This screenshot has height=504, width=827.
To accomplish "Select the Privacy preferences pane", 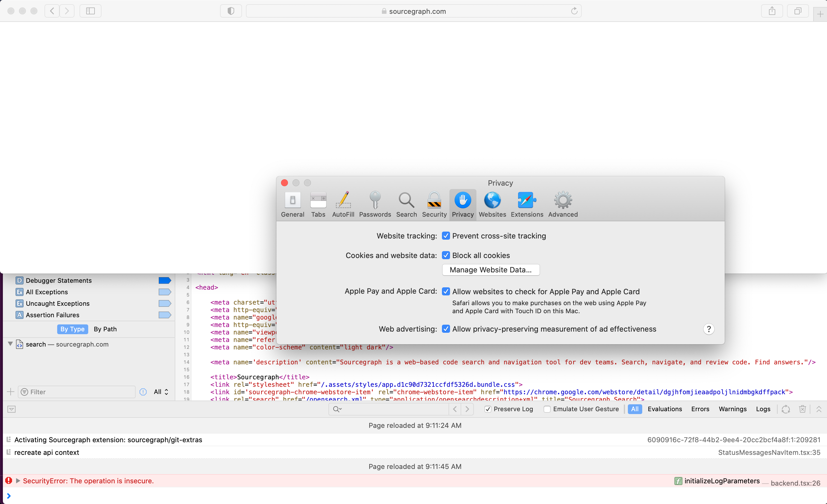I will (463, 205).
